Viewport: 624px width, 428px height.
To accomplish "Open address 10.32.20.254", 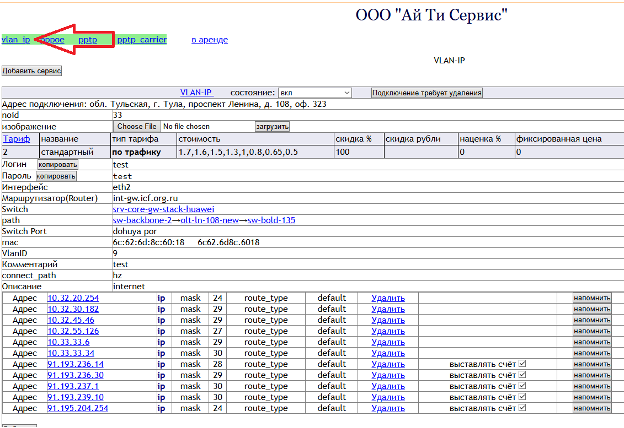I will coord(73,298).
